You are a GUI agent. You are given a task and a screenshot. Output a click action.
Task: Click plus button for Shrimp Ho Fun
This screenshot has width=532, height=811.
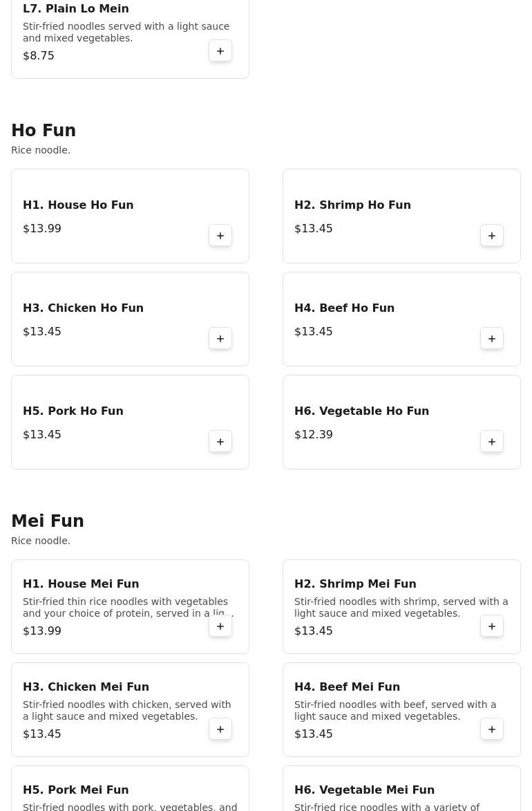(x=492, y=236)
